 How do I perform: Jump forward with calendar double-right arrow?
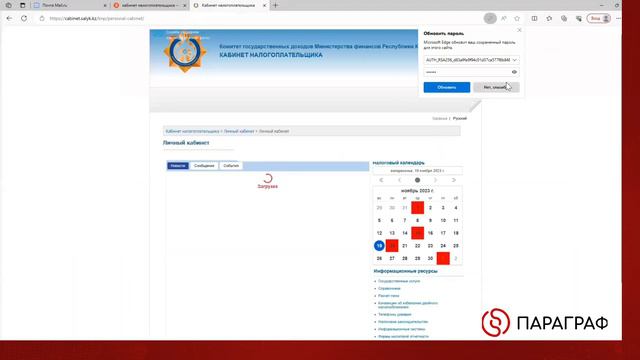(x=453, y=180)
